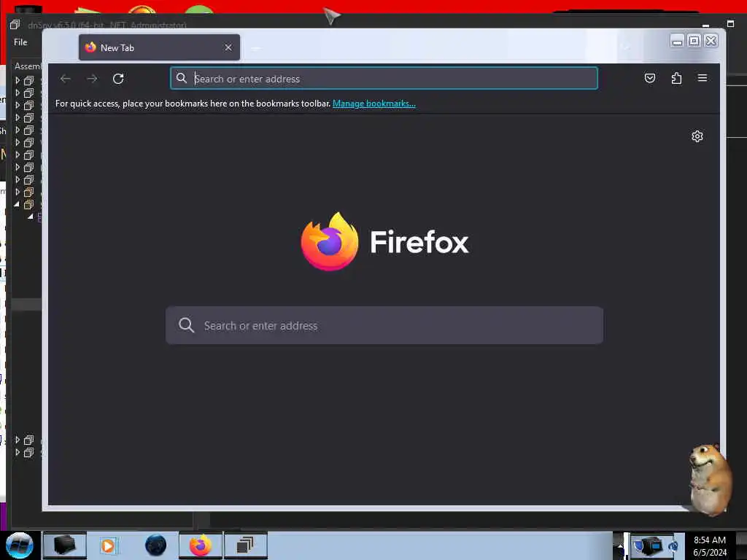Launch media player taskbar icon
747x560 pixels.
pyautogui.click(x=108, y=545)
